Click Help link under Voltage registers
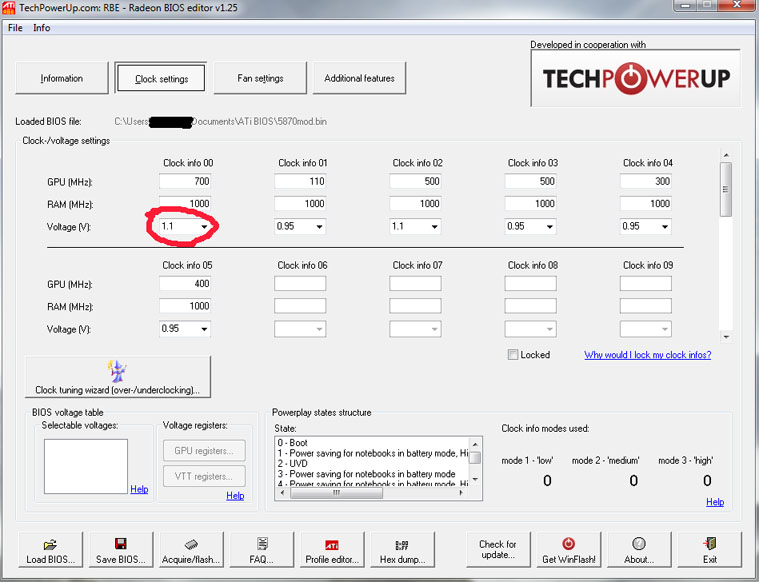 235,496
